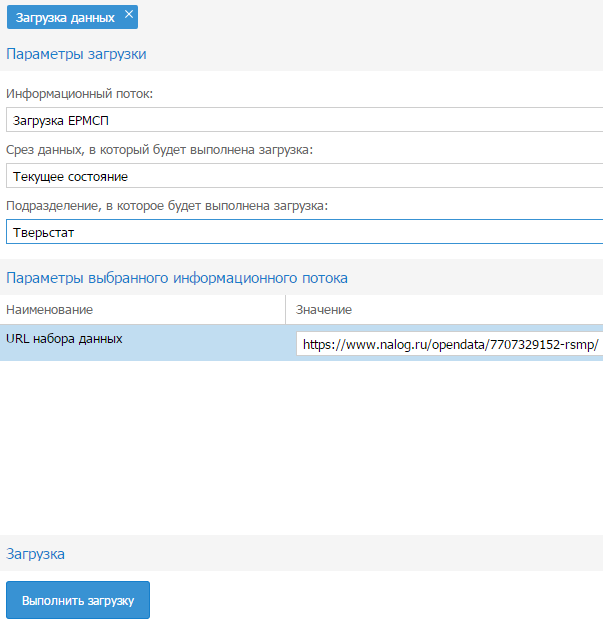Click the Наименование column header
This screenshot has height=626, width=603.
pyautogui.click(x=143, y=310)
